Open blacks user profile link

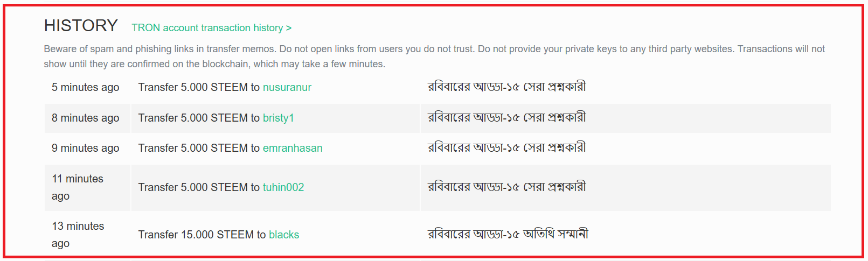pyautogui.click(x=284, y=235)
